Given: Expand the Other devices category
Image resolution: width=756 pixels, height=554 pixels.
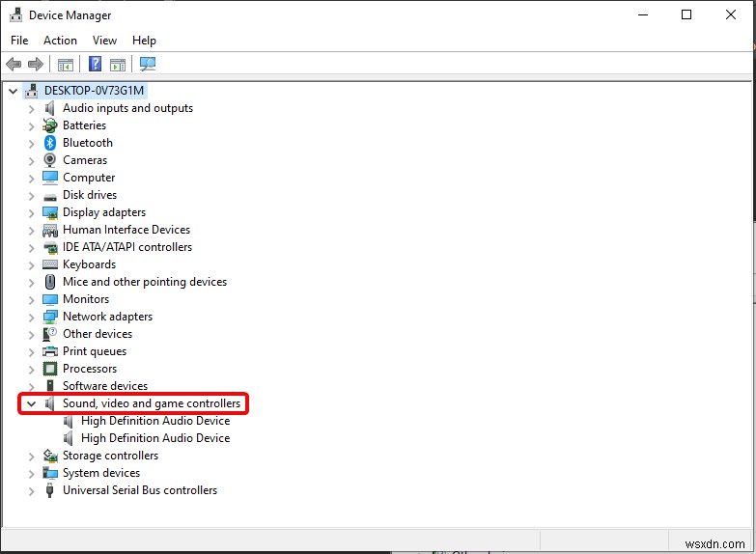Looking at the screenshot, I should [x=31, y=335].
